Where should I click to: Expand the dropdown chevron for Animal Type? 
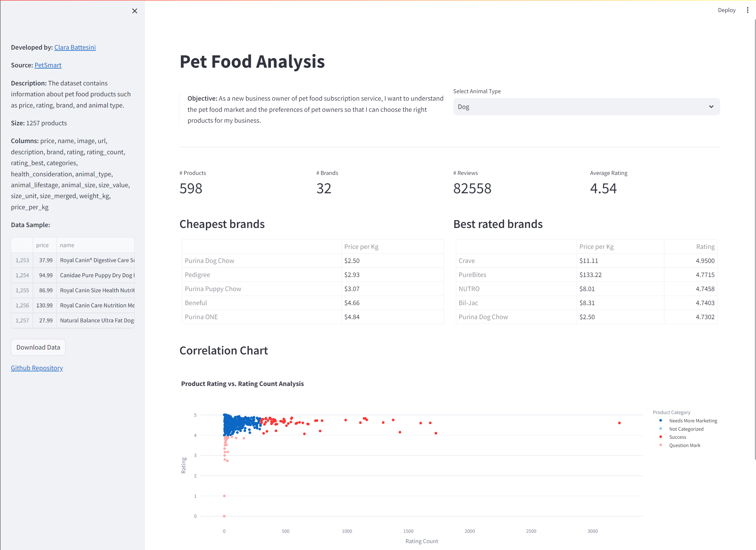pos(711,107)
